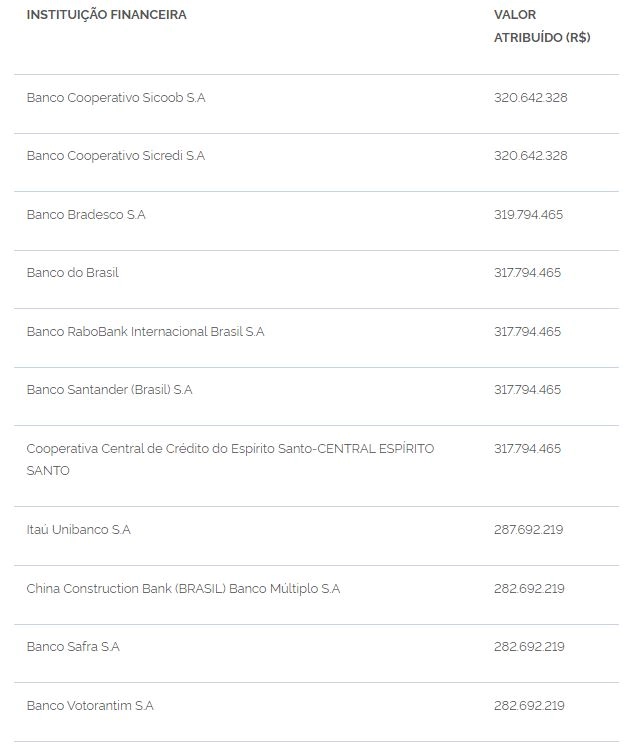Select the Banco Votorantim S.A row
The height and width of the screenshot is (746, 630).
[316, 712]
